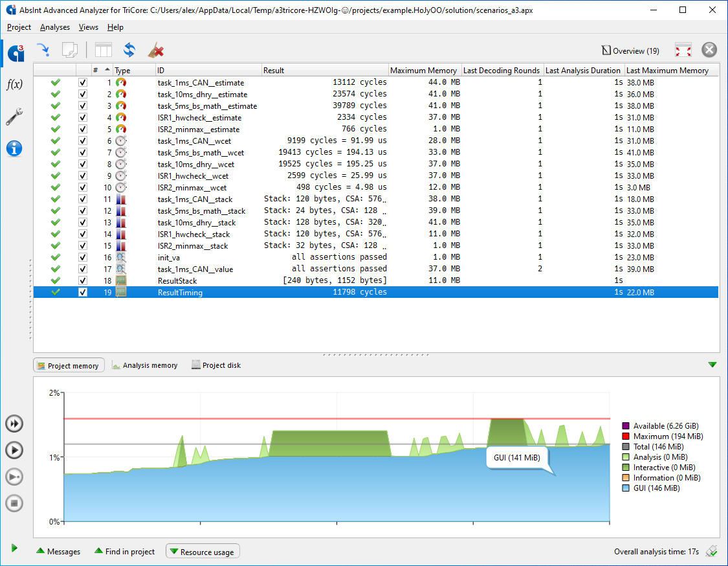728x566 pixels.
Task: Click the memory usage chart area
Action: click(x=336, y=458)
